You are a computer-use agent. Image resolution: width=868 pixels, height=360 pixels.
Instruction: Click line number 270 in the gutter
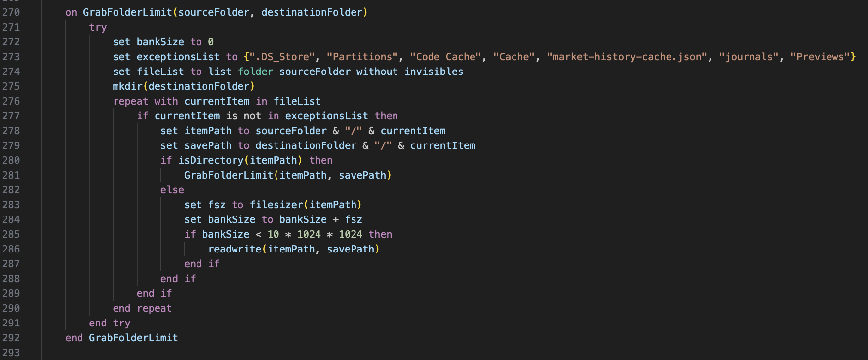11,12
